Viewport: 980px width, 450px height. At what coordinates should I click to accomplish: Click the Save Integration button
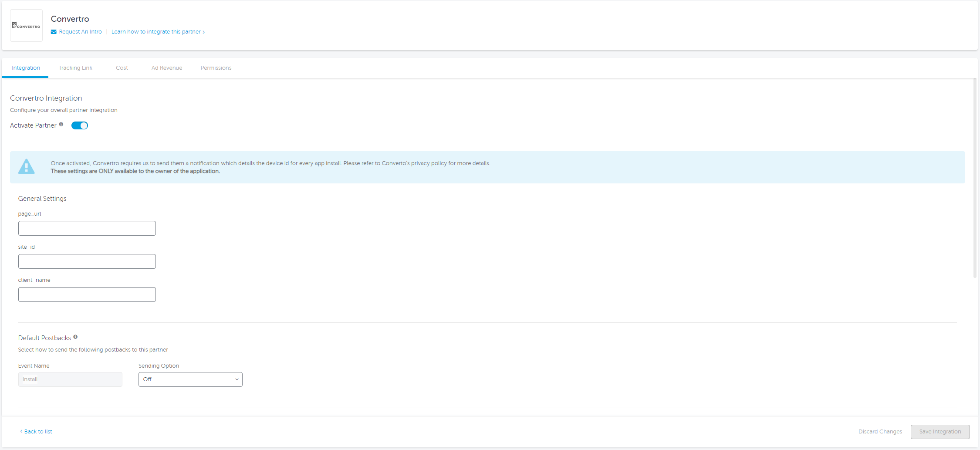click(x=940, y=432)
